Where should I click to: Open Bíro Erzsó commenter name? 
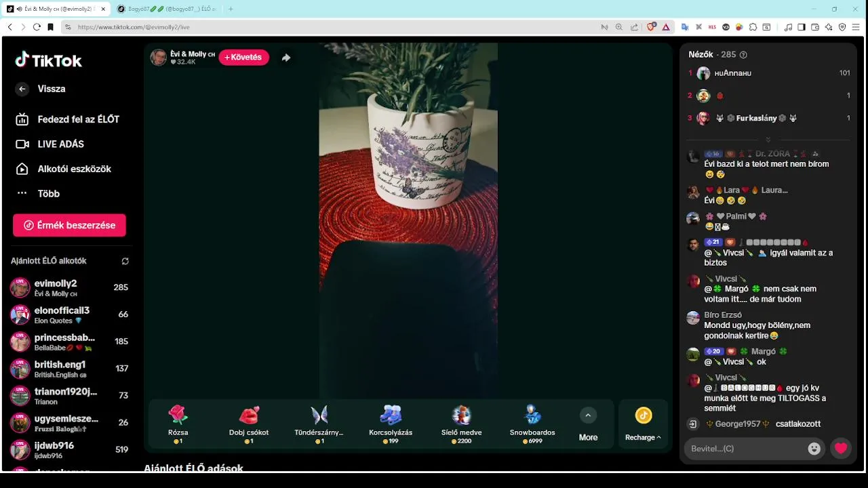pos(723,315)
